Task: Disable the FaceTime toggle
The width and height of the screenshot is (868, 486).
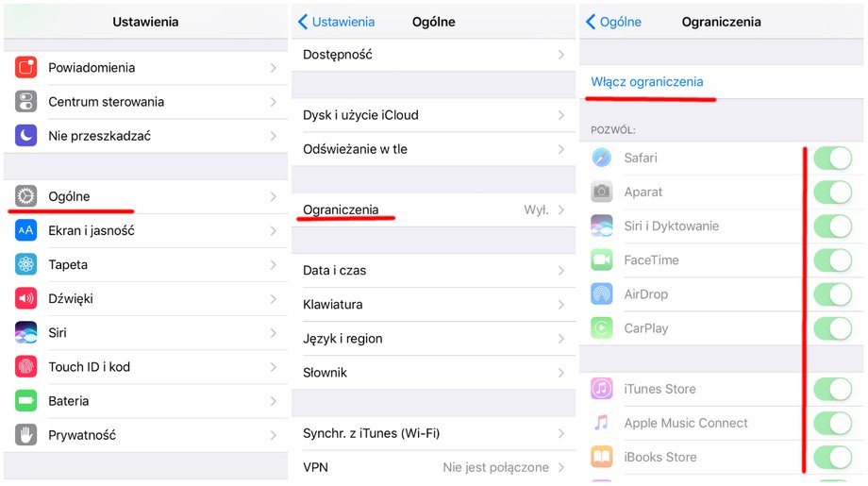Action: click(x=832, y=260)
